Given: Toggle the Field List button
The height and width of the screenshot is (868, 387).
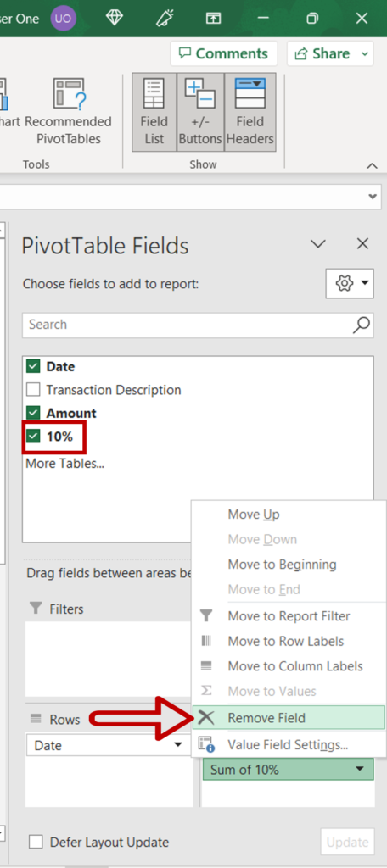Looking at the screenshot, I should pos(154,112).
